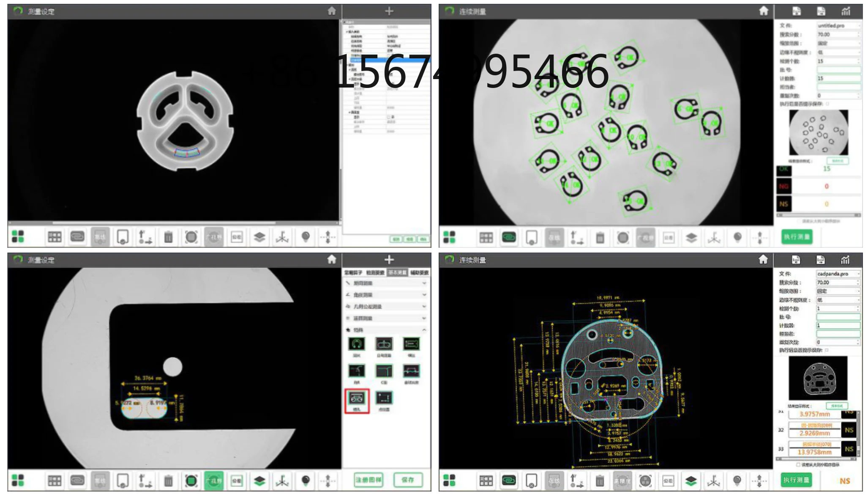The width and height of the screenshot is (868, 497).
Task: Switch to the first tab in measurement tool panel
Action: [x=353, y=272]
